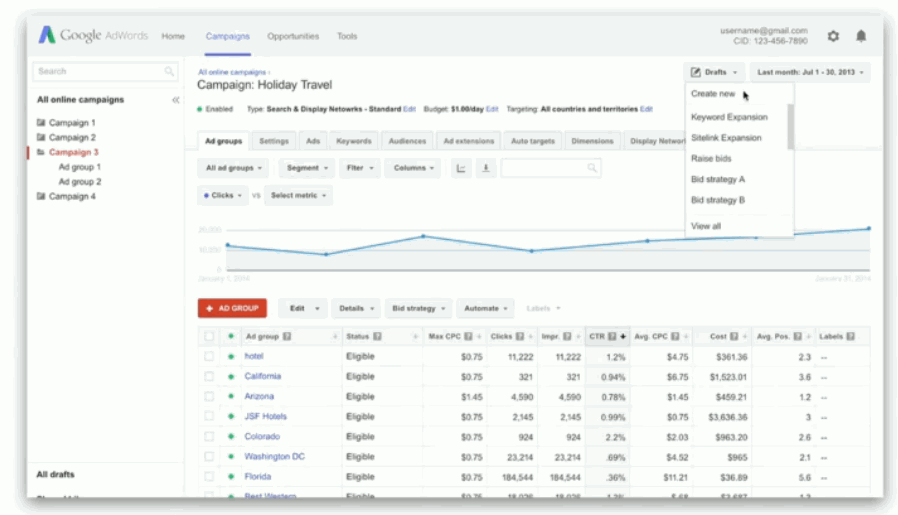Screen dimensions: 898x515
Task: Open help icon next to Status column
Action: 377,336
